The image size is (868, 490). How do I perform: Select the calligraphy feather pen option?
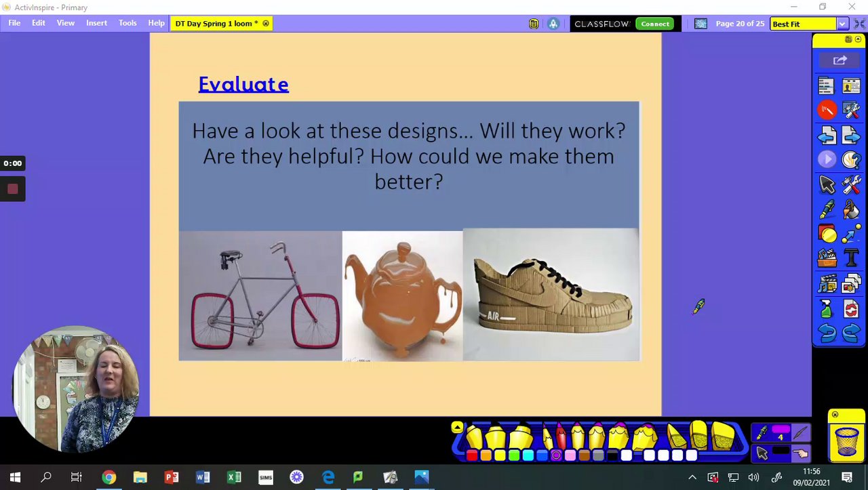point(801,433)
